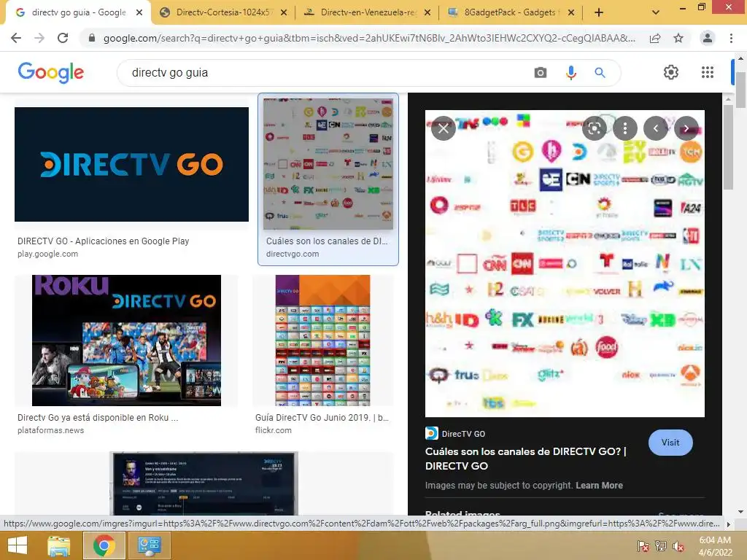Search inside image with Lens icon
Image resolution: width=747 pixels, height=560 pixels.
[594, 128]
